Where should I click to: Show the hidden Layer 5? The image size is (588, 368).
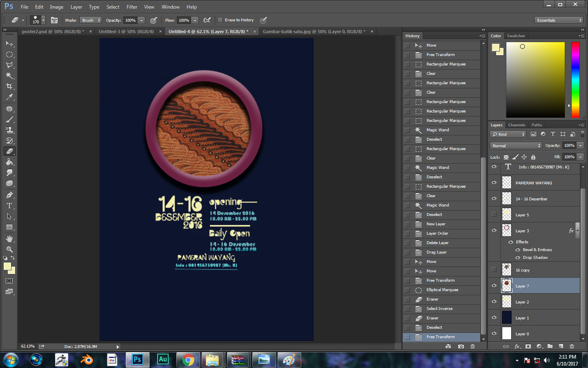494,214
